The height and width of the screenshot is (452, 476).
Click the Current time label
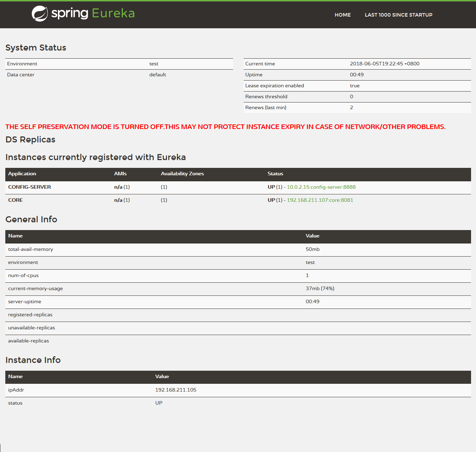pyautogui.click(x=260, y=64)
